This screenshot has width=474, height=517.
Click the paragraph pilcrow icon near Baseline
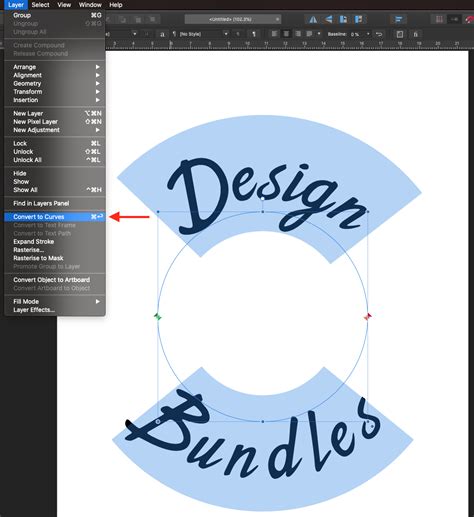click(253, 34)
